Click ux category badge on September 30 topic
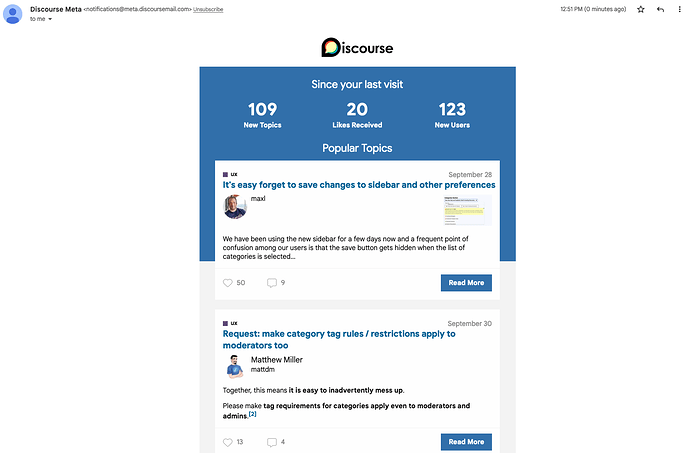Screen dimensions: 690x453 230,323
